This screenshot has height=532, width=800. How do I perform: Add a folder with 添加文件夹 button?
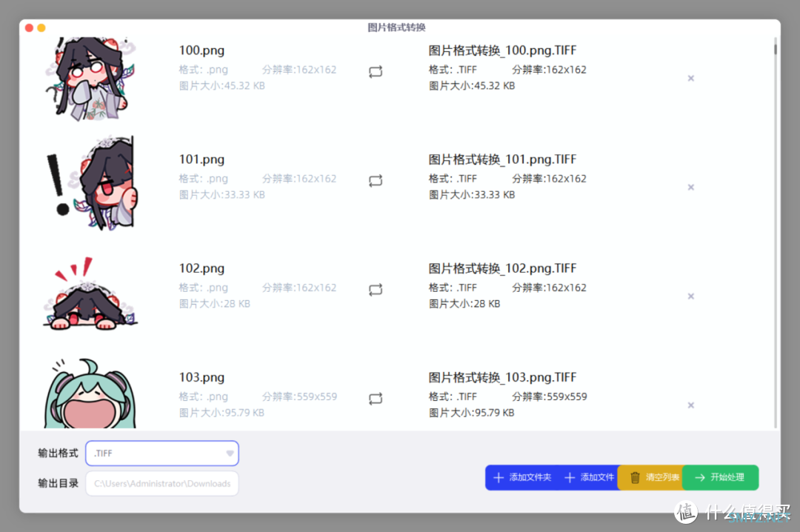522,477
